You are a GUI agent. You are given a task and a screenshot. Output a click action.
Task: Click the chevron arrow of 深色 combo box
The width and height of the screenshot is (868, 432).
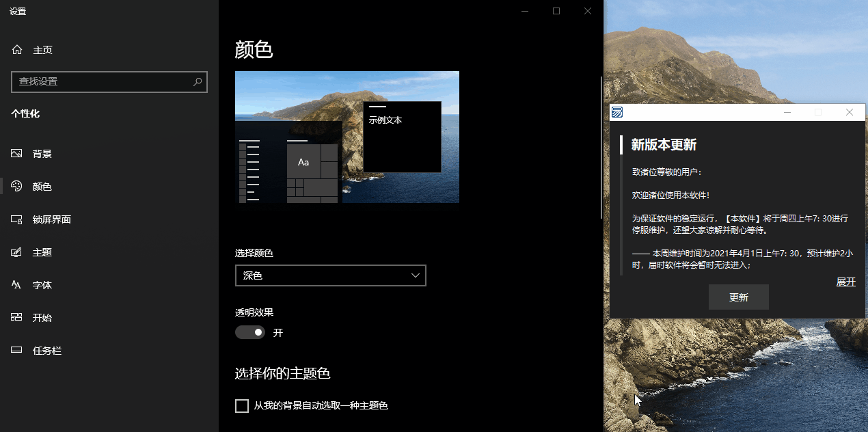pyautogui.click(x=416, y=275)
